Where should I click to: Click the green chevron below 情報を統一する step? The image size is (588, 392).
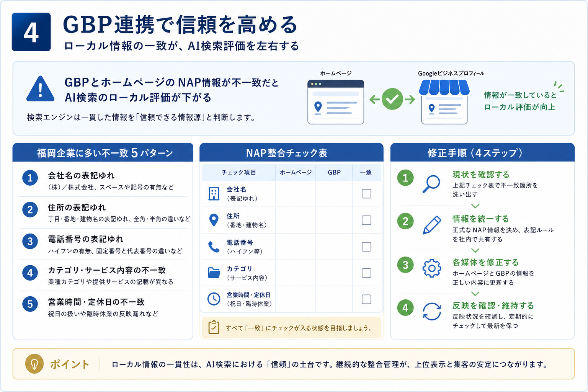(x=475, y=251)
